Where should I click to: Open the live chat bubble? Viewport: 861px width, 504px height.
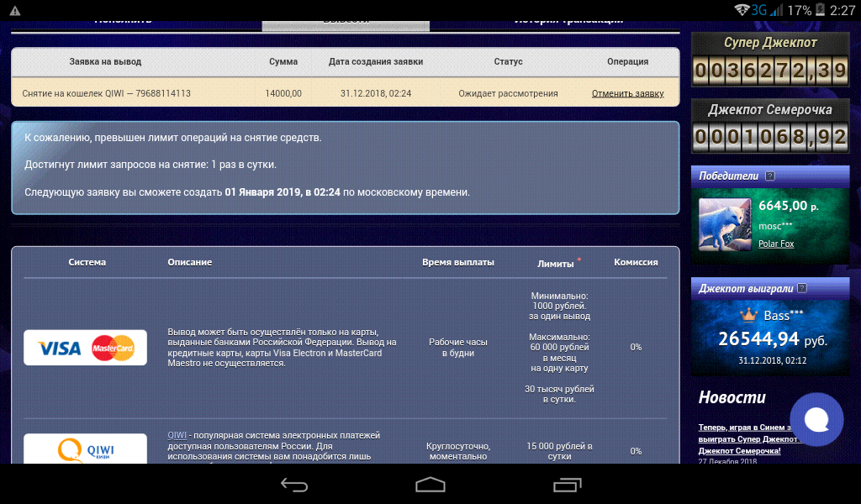[816, 419]
